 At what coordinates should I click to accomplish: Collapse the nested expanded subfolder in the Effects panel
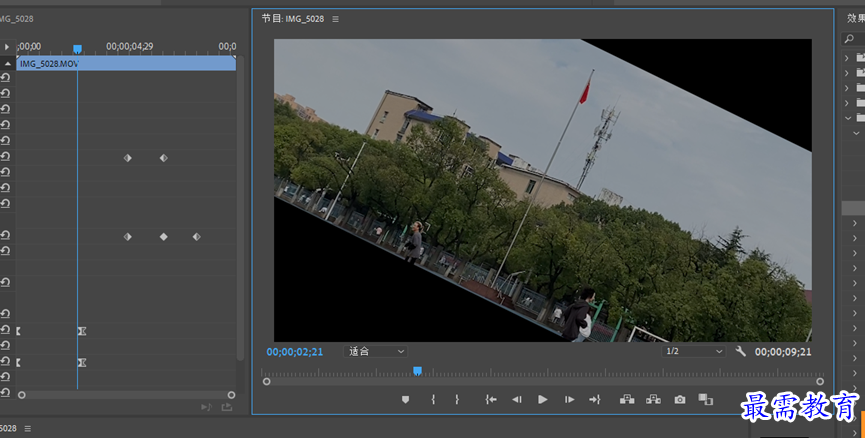click(856, 133)
